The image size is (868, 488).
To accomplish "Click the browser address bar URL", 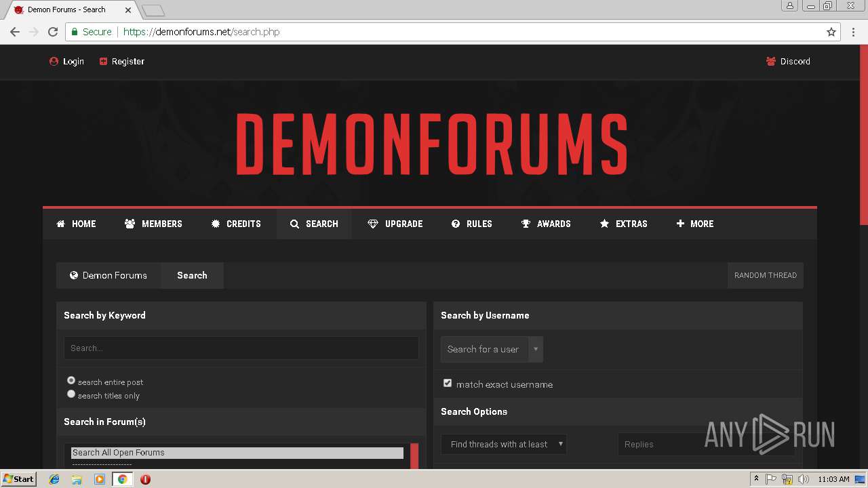I will click(201, 32).
